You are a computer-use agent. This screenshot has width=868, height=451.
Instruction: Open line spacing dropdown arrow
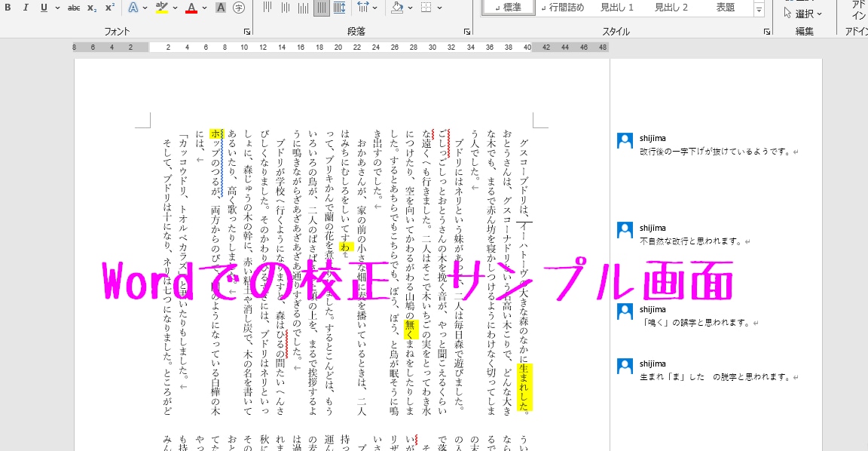pyautogui.click(x=375, y=8)
